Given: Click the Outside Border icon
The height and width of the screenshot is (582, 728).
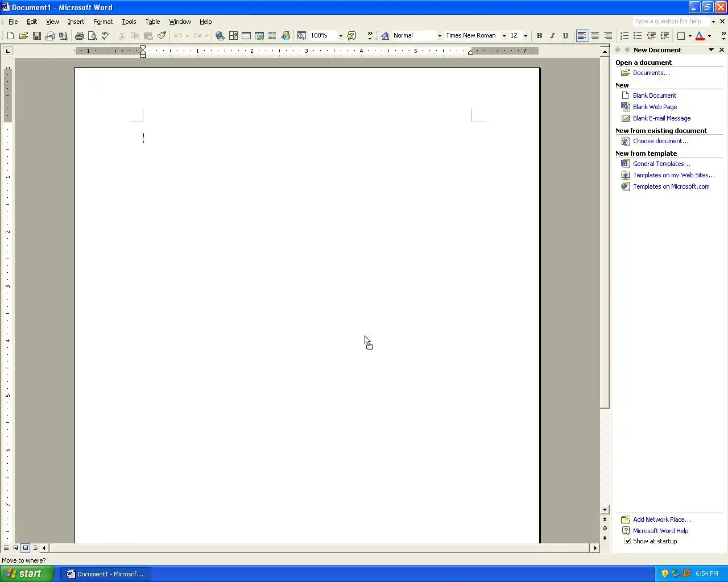Looking at the screenshot, I should 681,36.
